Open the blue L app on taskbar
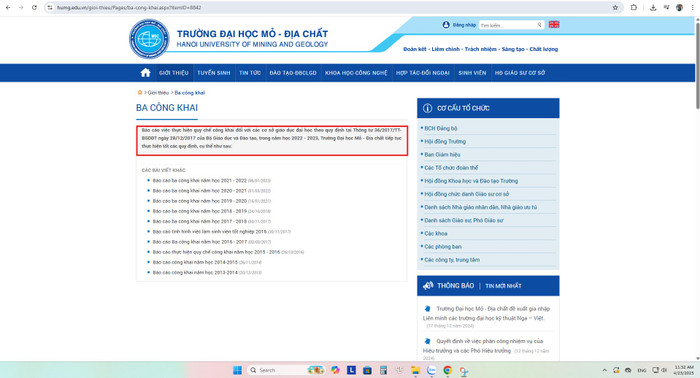Screen dimensions: 700x378 [x=351, y=370]
